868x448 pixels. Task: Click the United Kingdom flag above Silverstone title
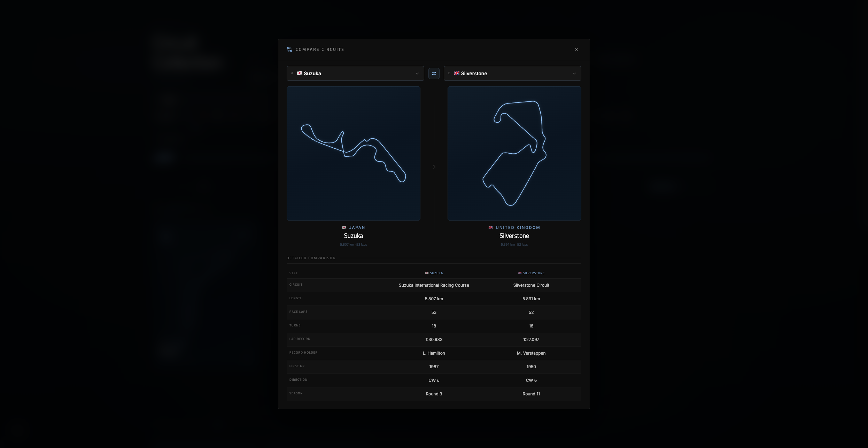(x=491, y=227)
